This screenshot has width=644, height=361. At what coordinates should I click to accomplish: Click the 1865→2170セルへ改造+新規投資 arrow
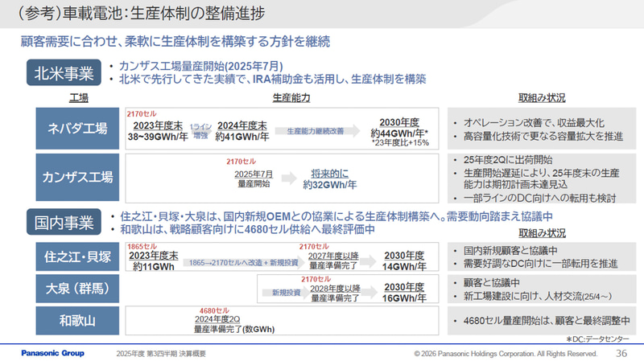[243, 263]
